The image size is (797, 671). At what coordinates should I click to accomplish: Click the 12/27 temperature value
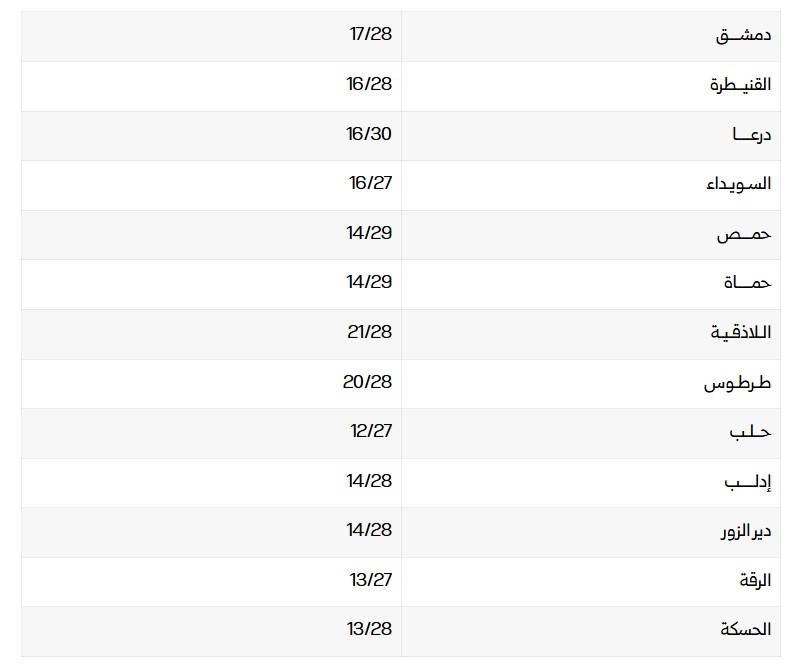[370, 431]
